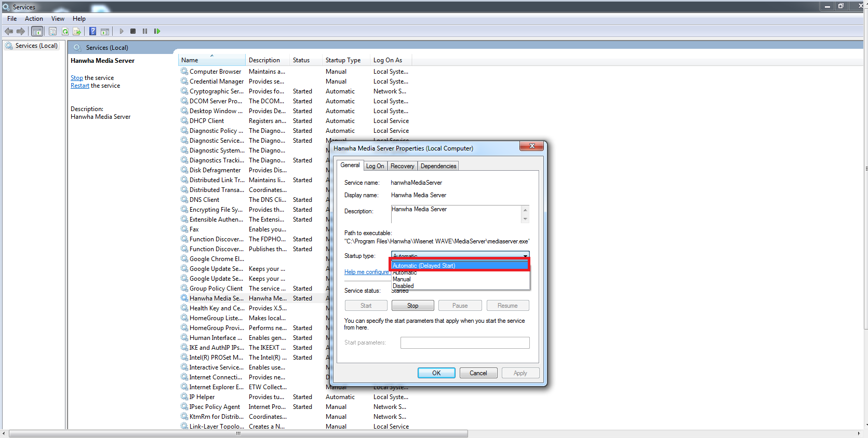This screenshot has width=868, height=438.
Task: Switch to the Dependencies tab
Action: tap(438, 166)
